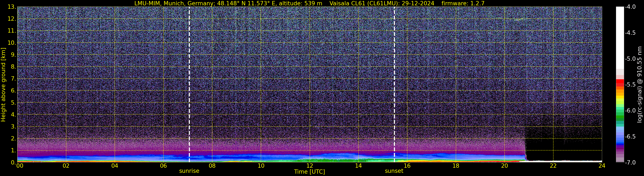Image resolution: width=644 pixels, height=176 pixels.
Task: Click time axis tick 04
Action: [x=115, y=166]
